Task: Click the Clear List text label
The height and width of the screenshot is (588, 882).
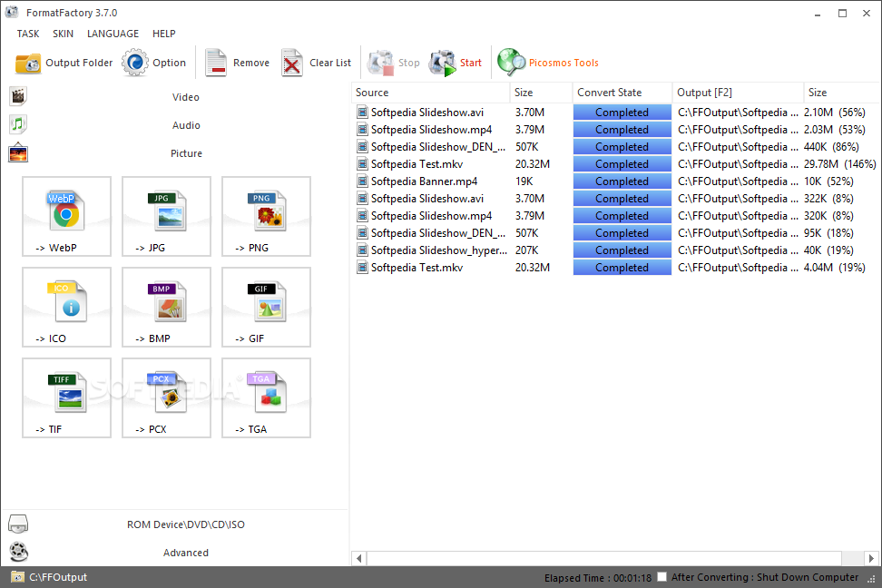Action: click(x=330, y=63)
